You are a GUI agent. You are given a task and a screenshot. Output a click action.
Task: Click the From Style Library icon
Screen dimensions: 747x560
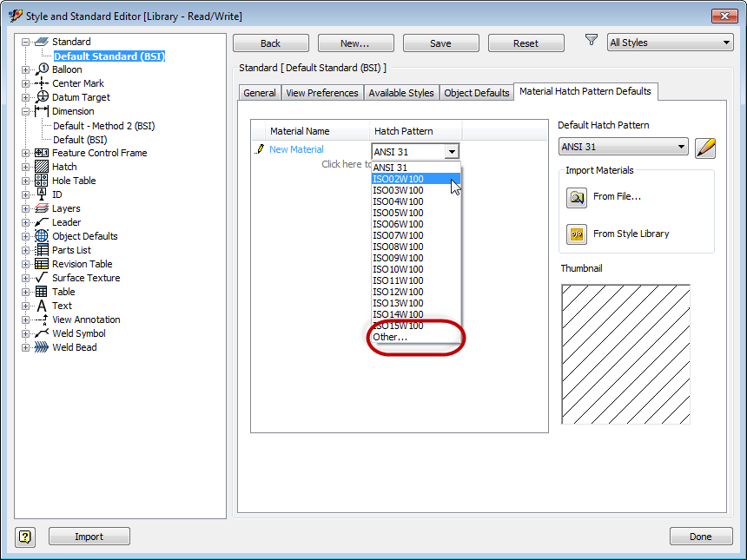tap(576, 234)
